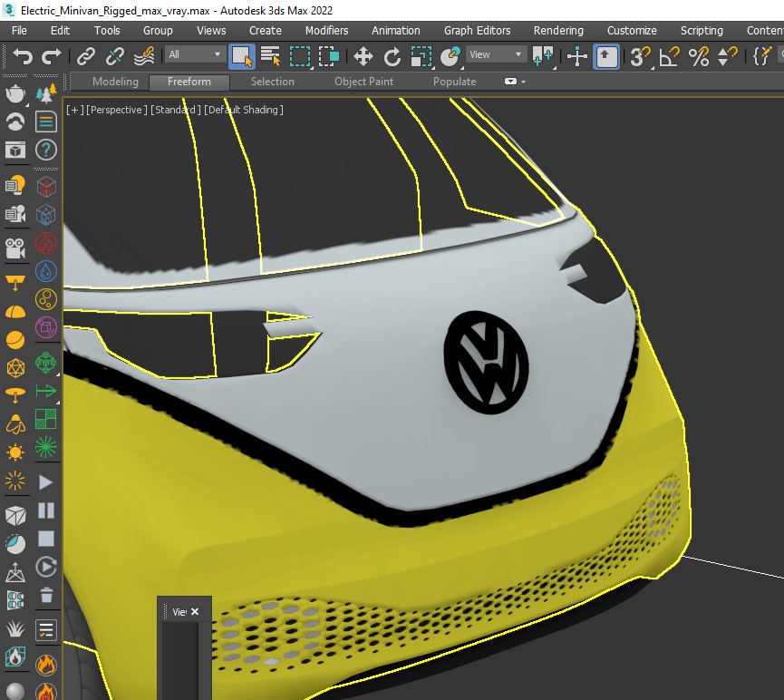The height and width of the screenshot is (700, 784).
Task: Open the Edit menu
Action: pyautogui.click(x=60, y=31)
